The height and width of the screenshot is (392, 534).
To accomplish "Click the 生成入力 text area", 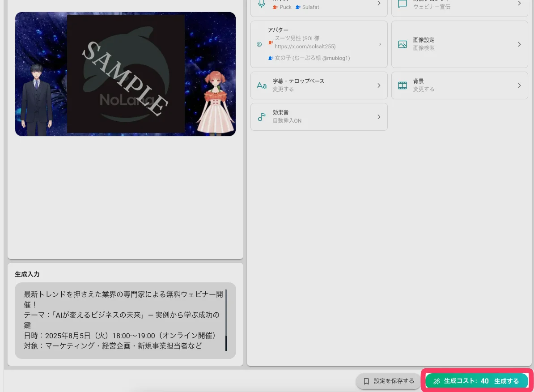I will pyautogui.click(x=125, y=320).
